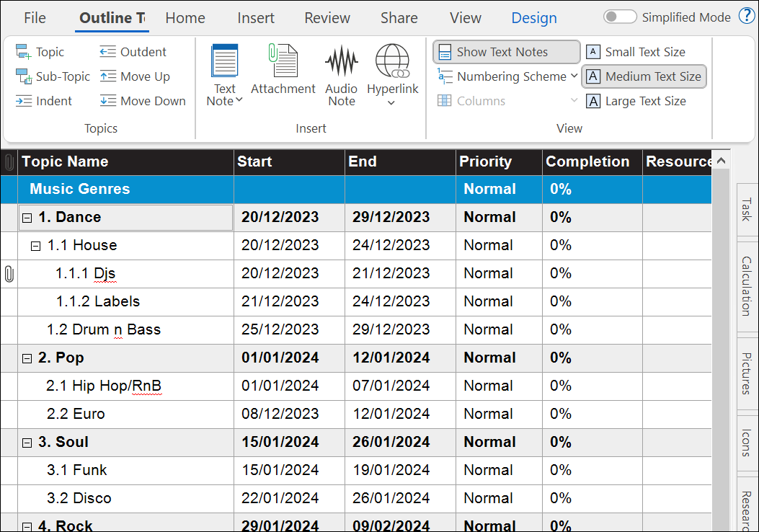The height and width of the screenshot is (532, 759).
Task: Open the Insert ribbon tab
Action: 255,18
